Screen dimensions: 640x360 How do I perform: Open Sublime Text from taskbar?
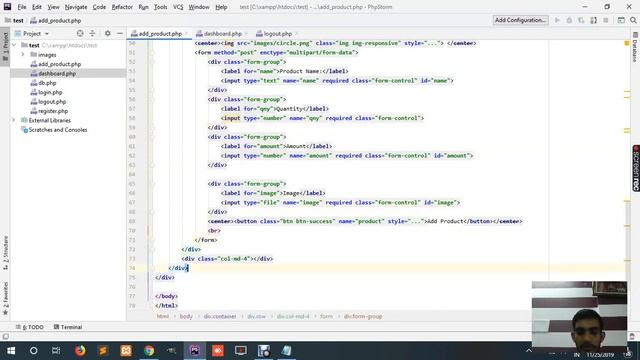[103, 351]
